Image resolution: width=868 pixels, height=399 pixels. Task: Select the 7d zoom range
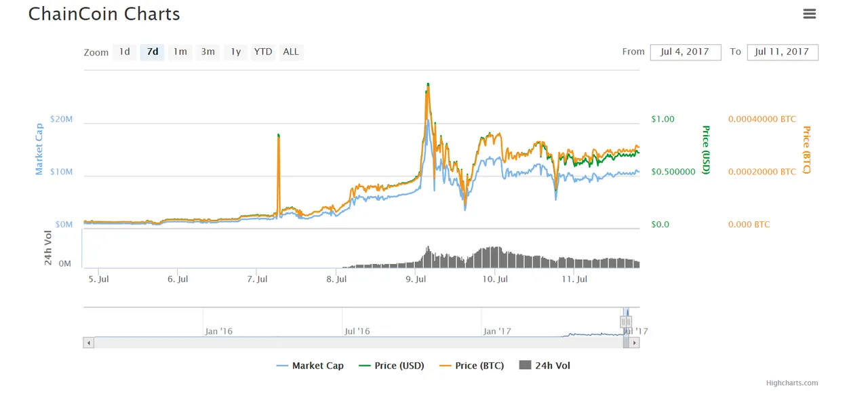153,52
